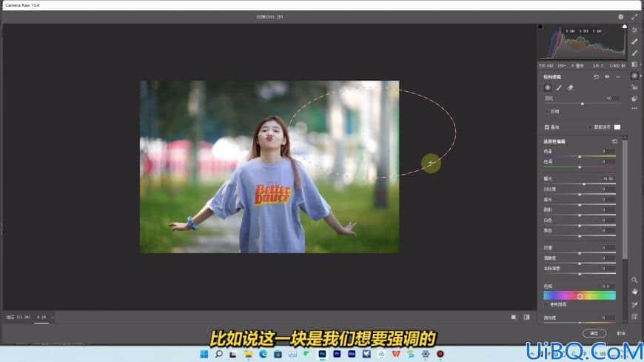Open the Edit adjustments panel icon
The width and height of the screenshot is (644, 362).
click(x=634, y=30)
